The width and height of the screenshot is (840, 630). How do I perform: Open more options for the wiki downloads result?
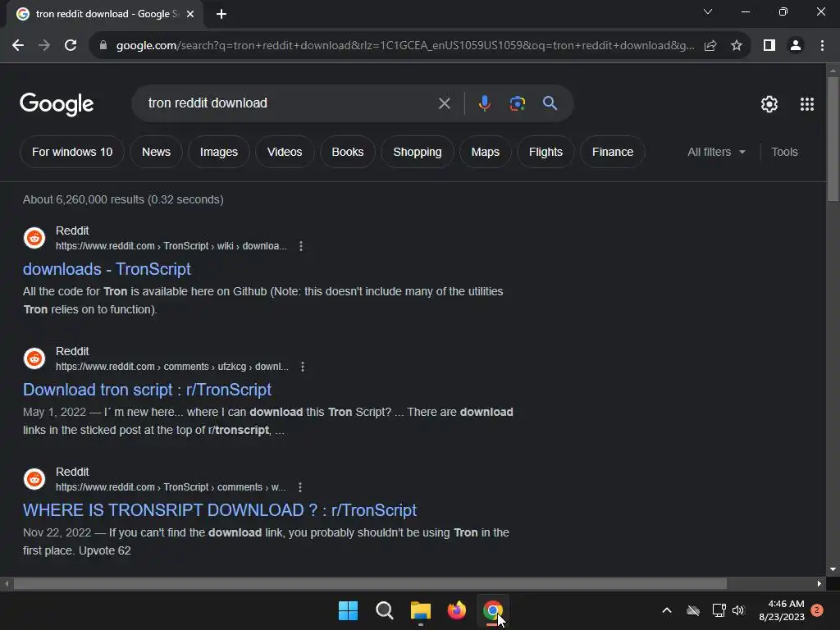coord(301,246)
